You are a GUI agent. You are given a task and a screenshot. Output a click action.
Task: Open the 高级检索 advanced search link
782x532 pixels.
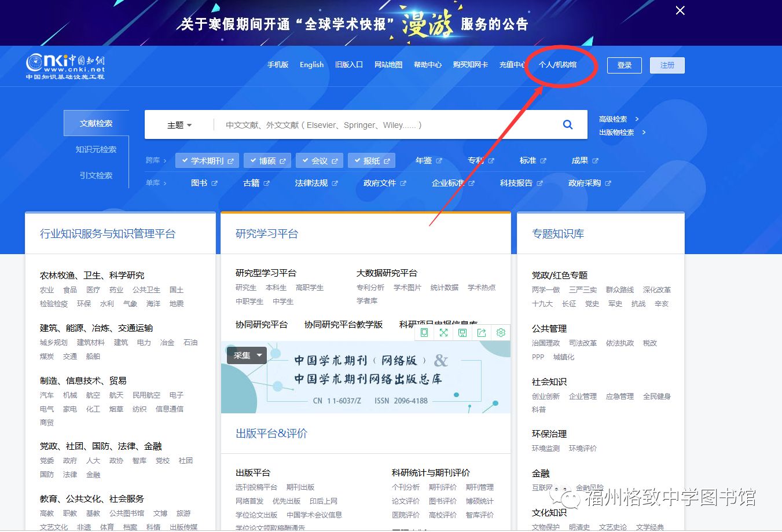(x=613, y=119)
